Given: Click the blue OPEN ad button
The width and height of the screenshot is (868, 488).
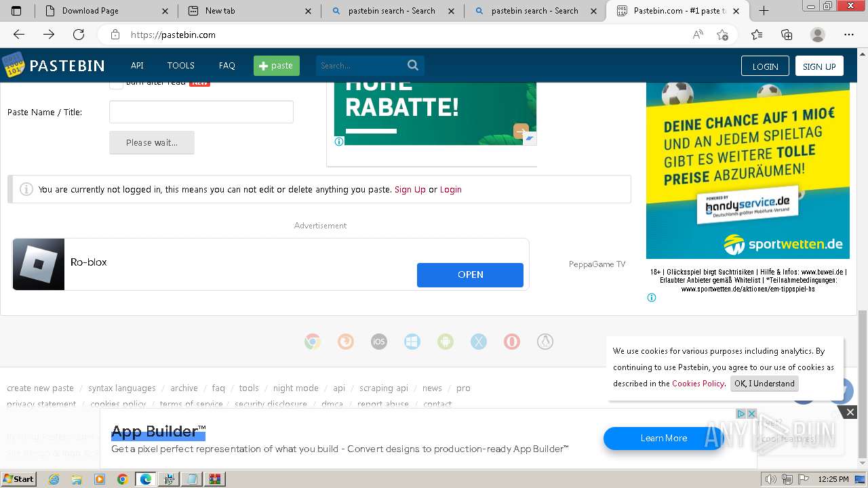Looking at the screenshot, I should click(x=470, y=274).
